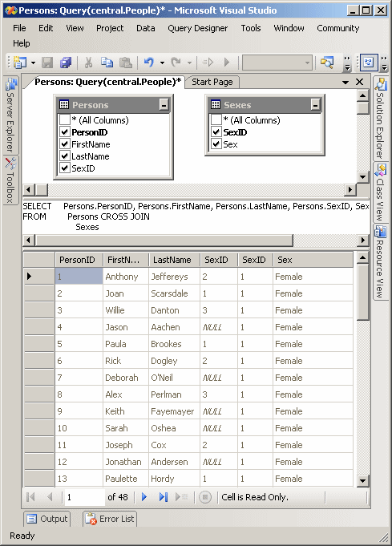
Task: Toggle the Show Diagram Pane icon
Action: click(368, 63)
